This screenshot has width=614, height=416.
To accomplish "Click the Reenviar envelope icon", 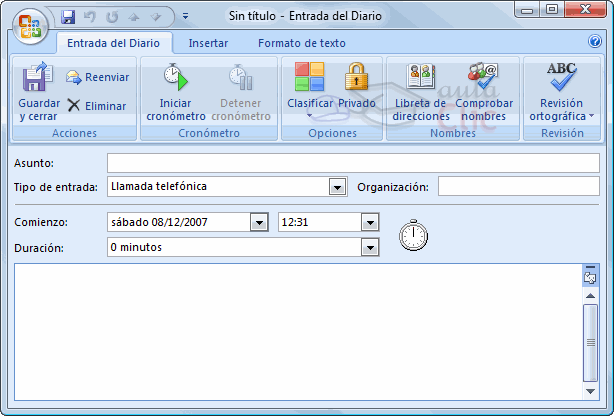I will 74,77.
